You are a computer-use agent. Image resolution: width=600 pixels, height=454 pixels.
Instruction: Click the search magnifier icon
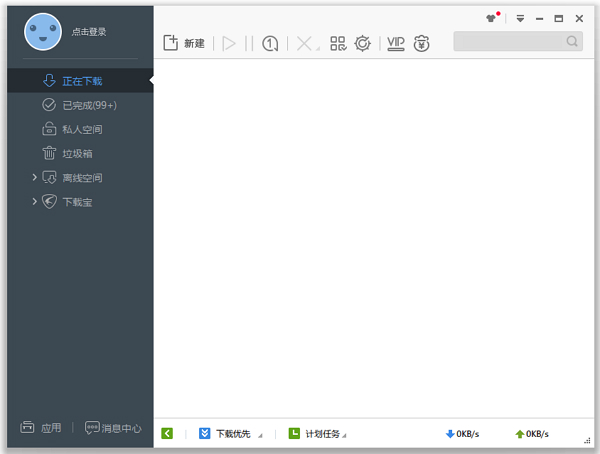point(572,41)
